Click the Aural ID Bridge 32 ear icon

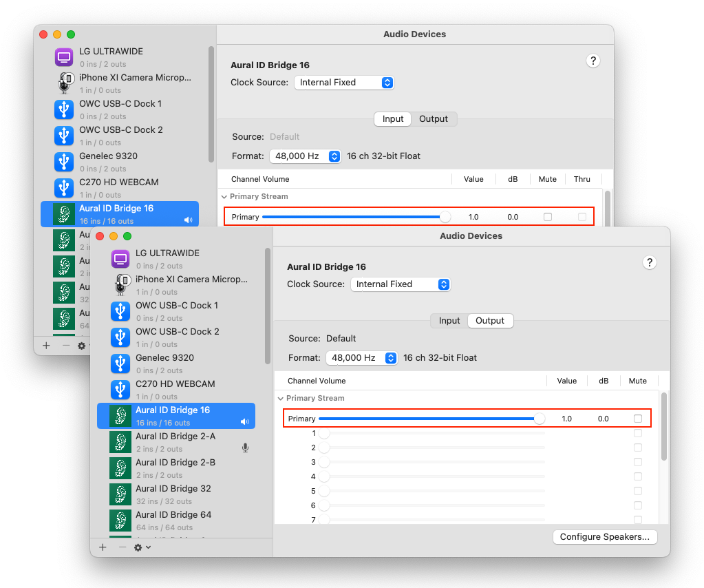120,494
